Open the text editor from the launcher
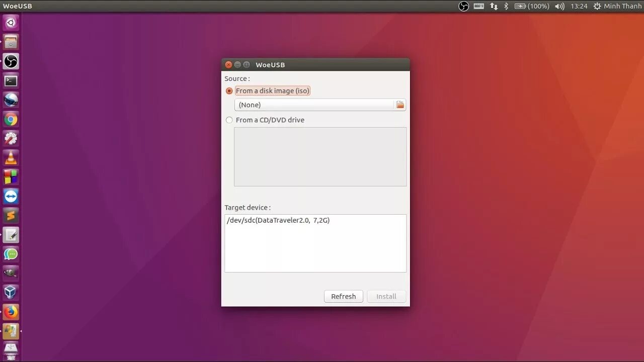Viewport: 644px width, 362px height. pos(11,235)
